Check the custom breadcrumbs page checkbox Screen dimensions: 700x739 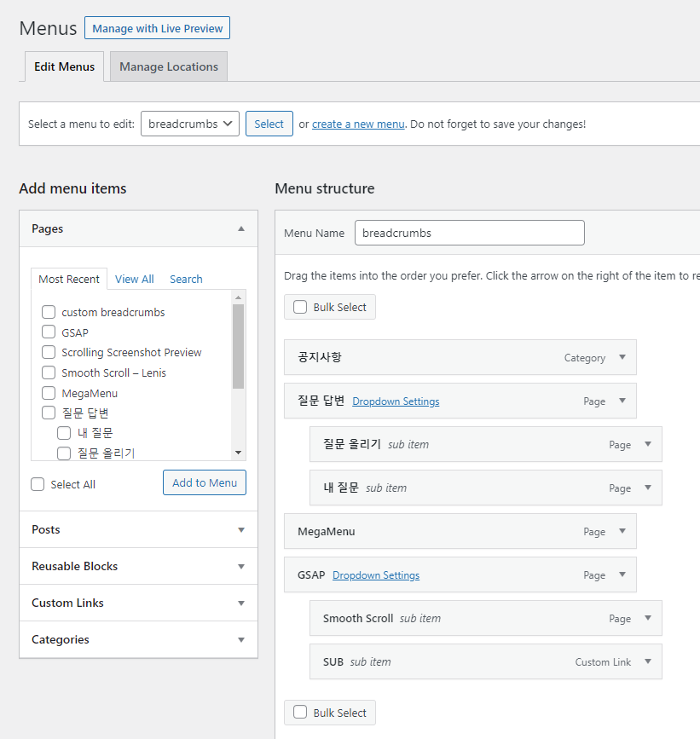[49, 312]
